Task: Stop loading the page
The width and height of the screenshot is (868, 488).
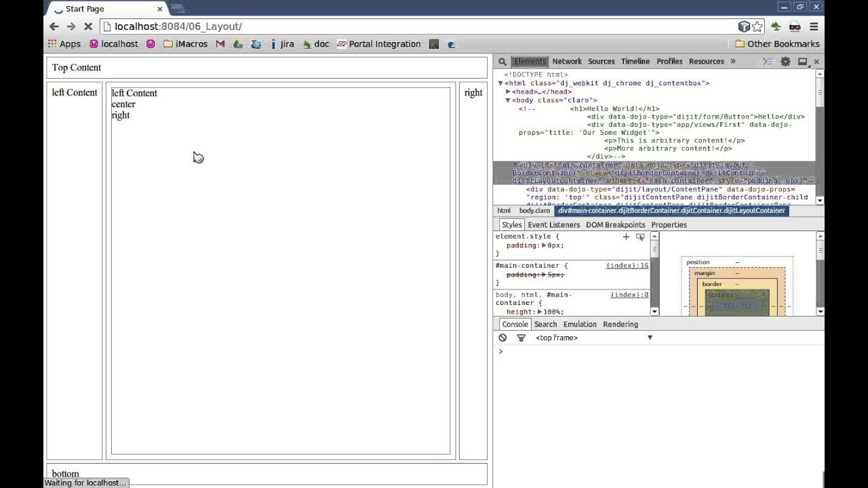Action: (x=87, y=26)
